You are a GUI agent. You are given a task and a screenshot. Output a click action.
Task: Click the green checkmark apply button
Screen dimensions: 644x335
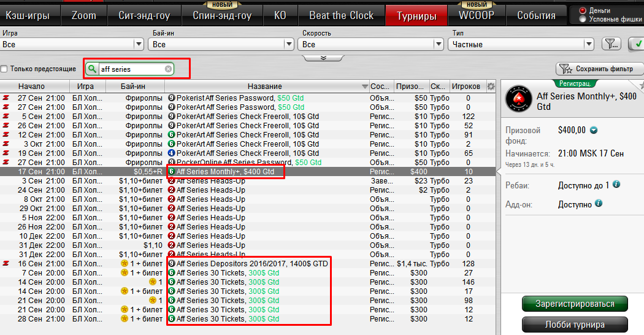637,44
